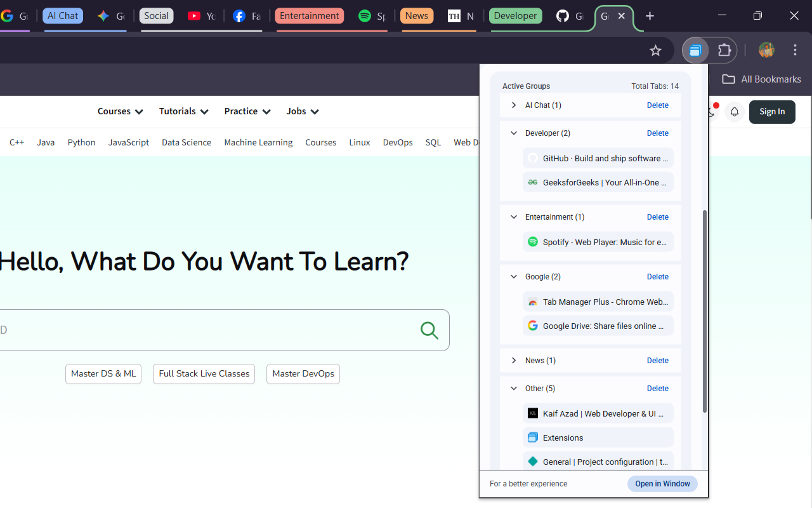Open the Practice dropdown menu
812x508 pixels.
click(247, 111)
